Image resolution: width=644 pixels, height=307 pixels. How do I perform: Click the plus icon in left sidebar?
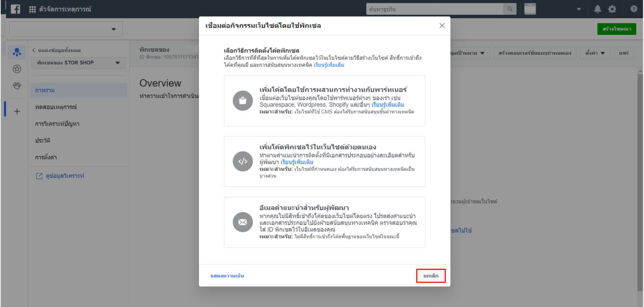click(17, 111)
